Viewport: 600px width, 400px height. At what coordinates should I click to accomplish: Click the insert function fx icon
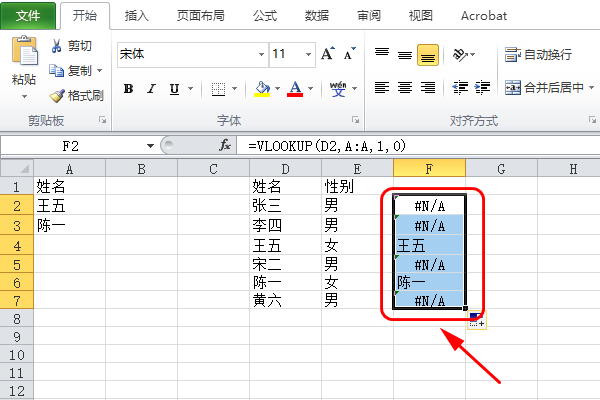click(x=225, y=145)
